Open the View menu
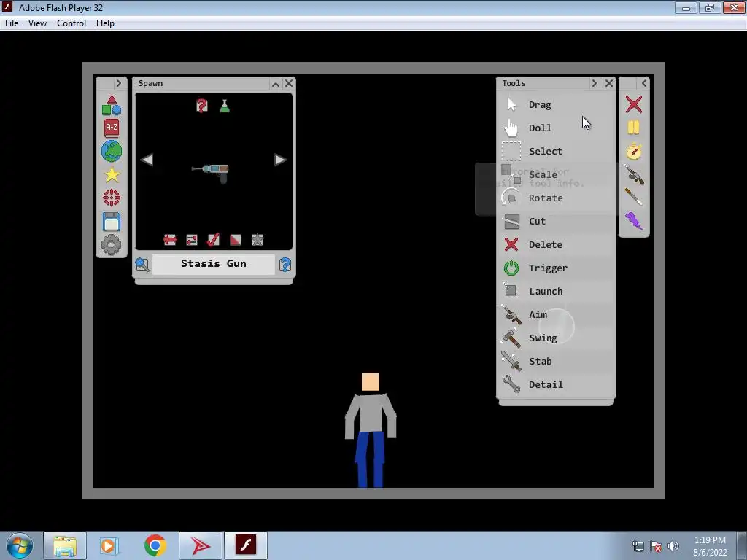Screen dimensions: 747x560 37,23
